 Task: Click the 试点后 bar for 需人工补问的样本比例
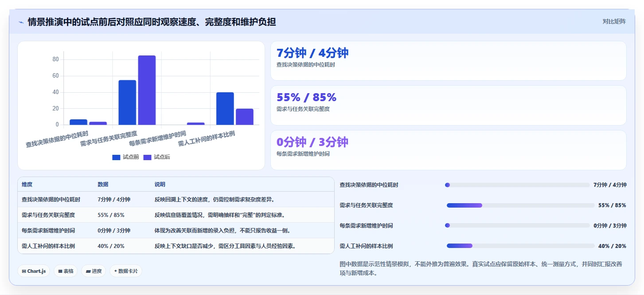tap(245, 117)
